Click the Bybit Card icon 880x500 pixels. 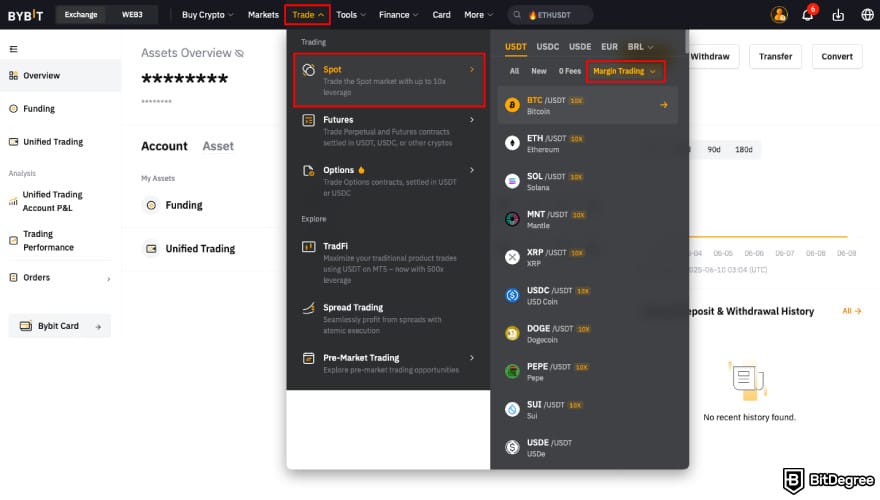(26, 326)
